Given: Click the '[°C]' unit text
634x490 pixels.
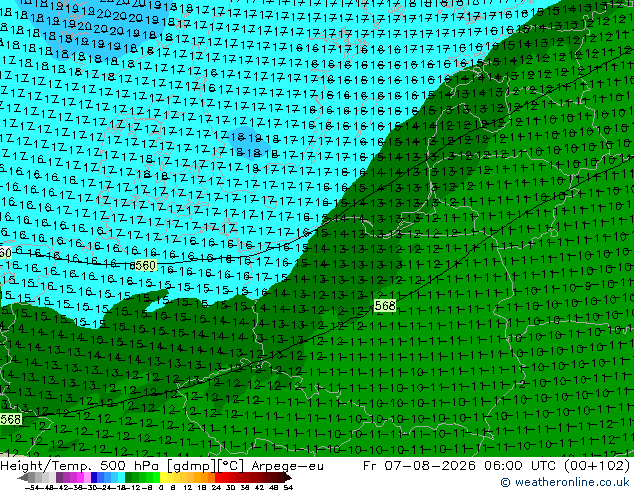Looking at the screenshot, I should pos(231,466).
